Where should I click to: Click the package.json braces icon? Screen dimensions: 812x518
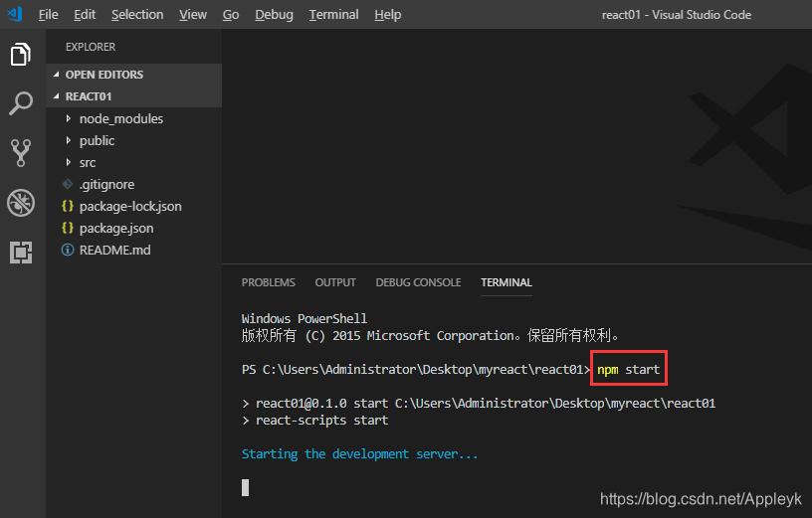tap(68, 228)
